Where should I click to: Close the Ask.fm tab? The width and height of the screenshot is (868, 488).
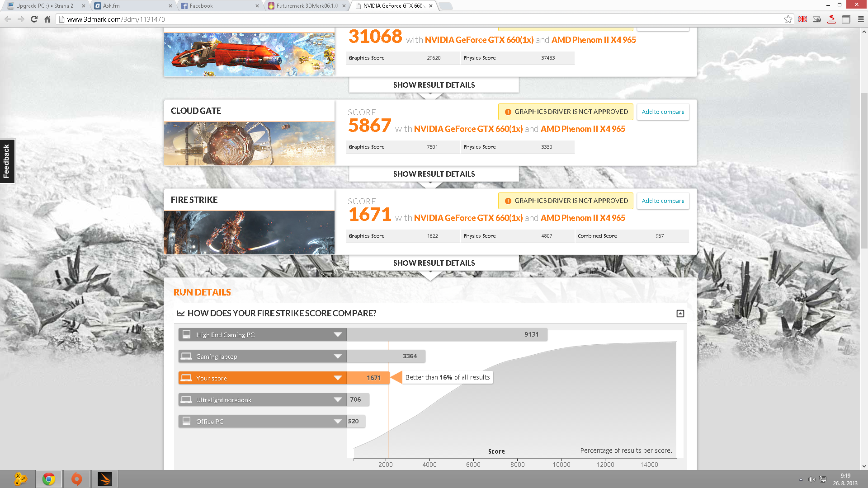170,6
